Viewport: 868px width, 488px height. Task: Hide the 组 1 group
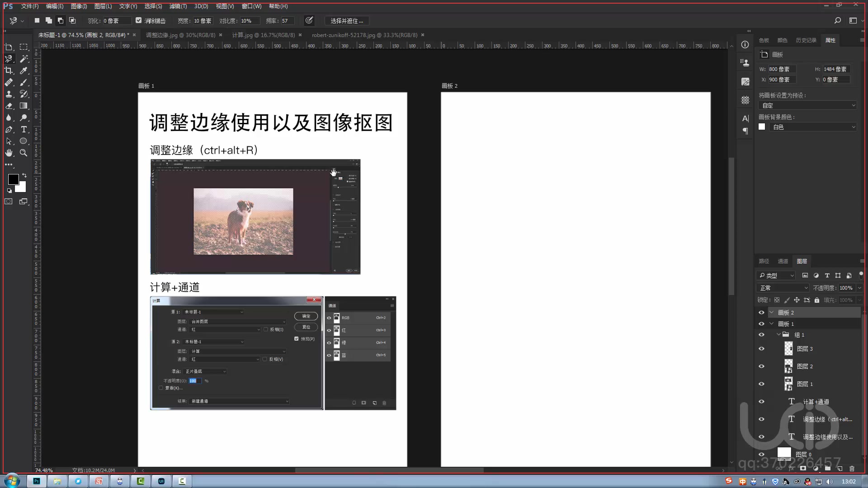(x=761, y=335)
